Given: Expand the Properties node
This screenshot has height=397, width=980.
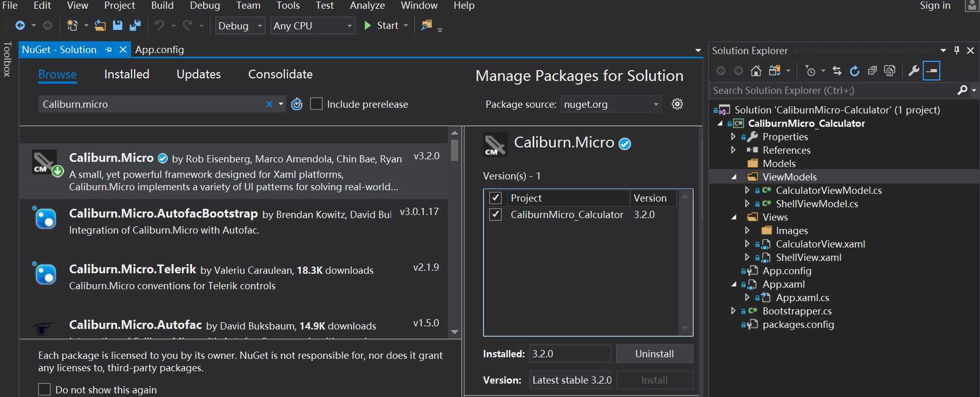Looking at the screenshot, I should pyautogui.click(x=733, y=137).
